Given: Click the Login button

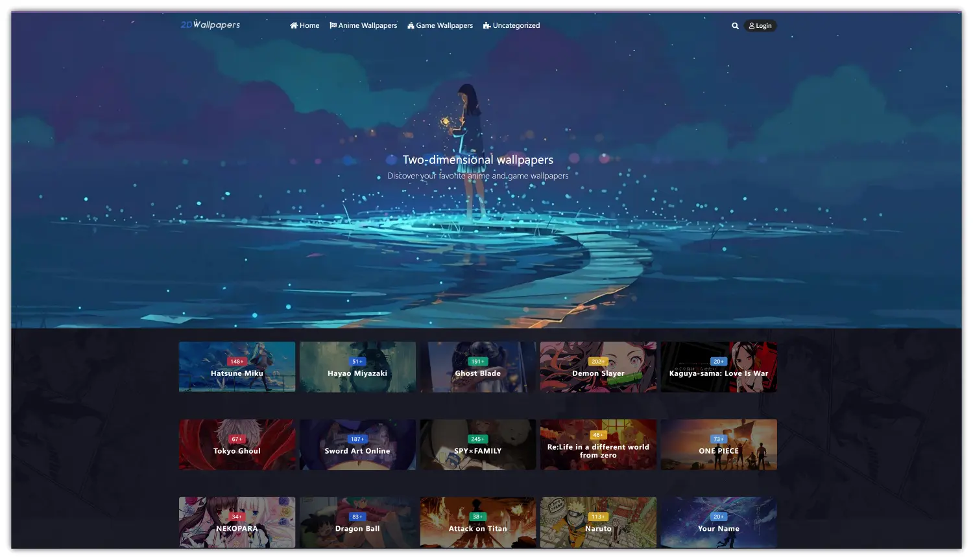Looking at the screenshot, I should (760, 26).
